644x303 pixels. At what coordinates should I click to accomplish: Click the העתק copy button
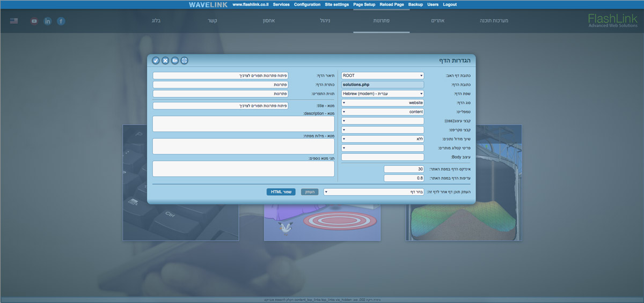[310, 191]
